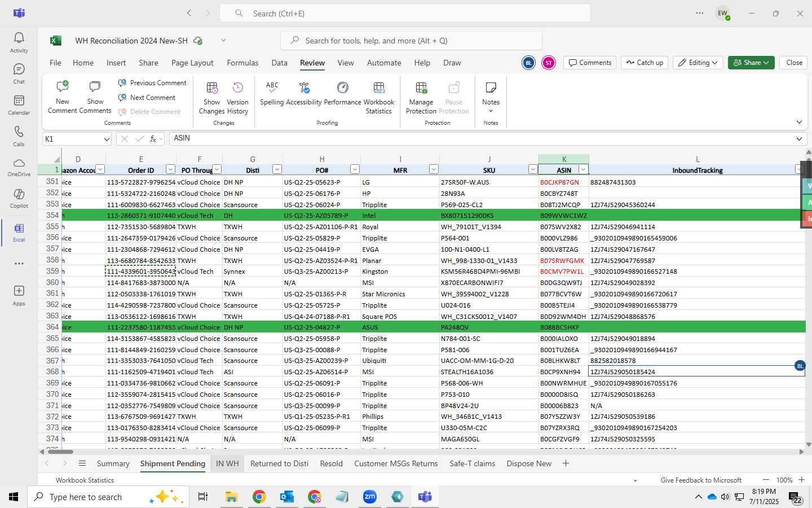Open PO# column filter
Image resolution: width=812 pixels, height=508 pixels.
click(x=355, y=169)
